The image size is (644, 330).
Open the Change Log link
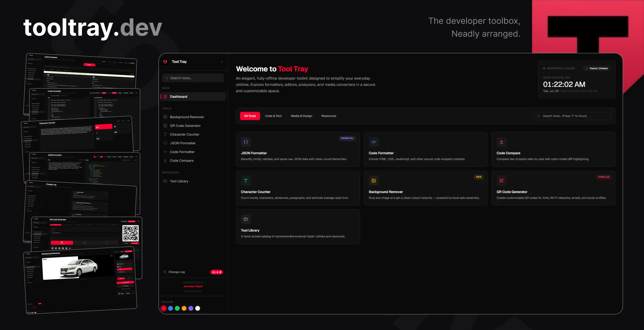tap(176, 272)
